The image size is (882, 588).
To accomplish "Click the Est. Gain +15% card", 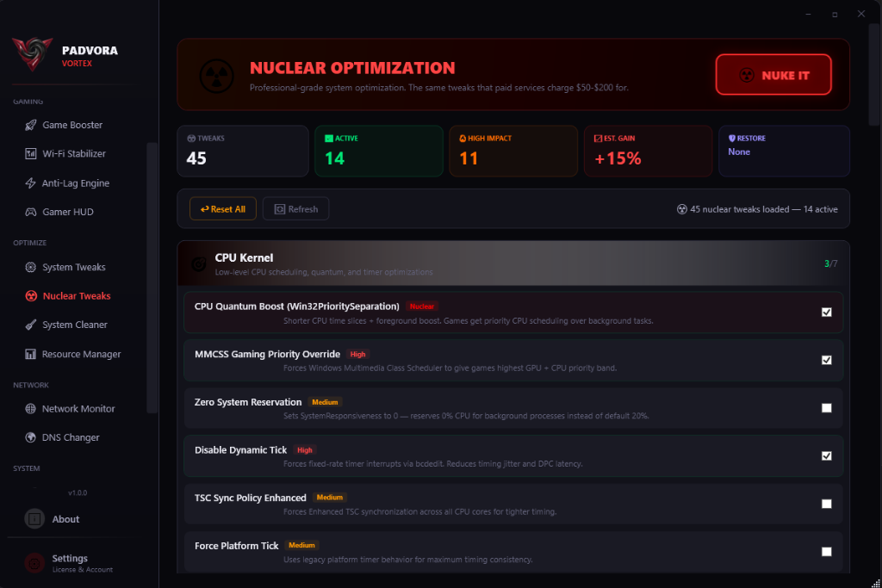I will [648, 152].
